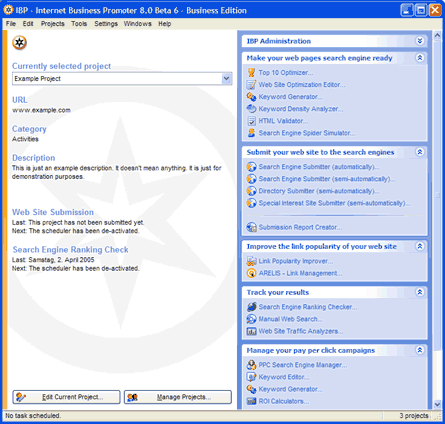The height and width of the screenshot is (424, 445).
Task: Launch the Web Site Optimization Editor link
Action: point(302,85)
